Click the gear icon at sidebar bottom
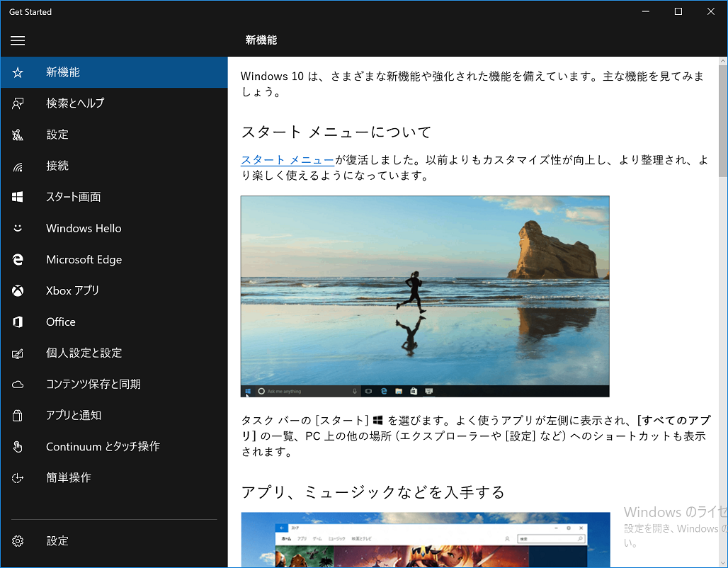Image resolution: width=728 pixels, height=568 pixels. [x=18, y=541]
